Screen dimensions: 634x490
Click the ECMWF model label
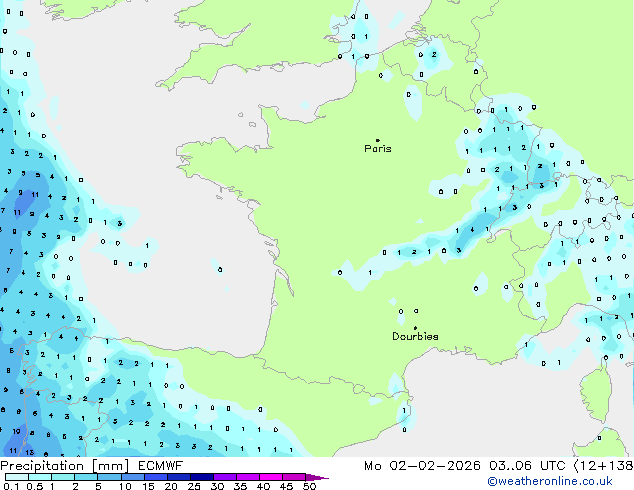point(161,466)
